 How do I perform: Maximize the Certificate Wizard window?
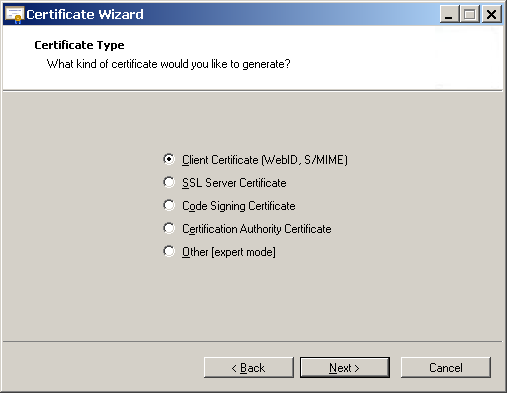coord(470,14)
